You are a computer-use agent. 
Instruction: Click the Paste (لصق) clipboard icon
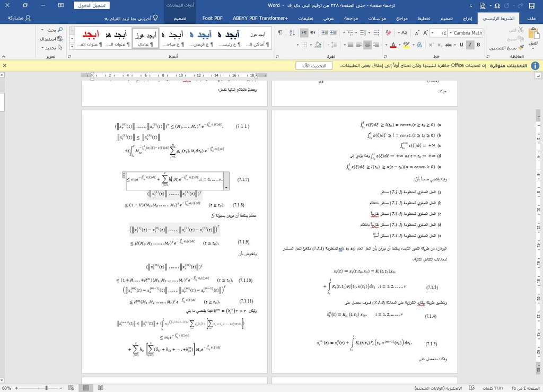point(533,33)
